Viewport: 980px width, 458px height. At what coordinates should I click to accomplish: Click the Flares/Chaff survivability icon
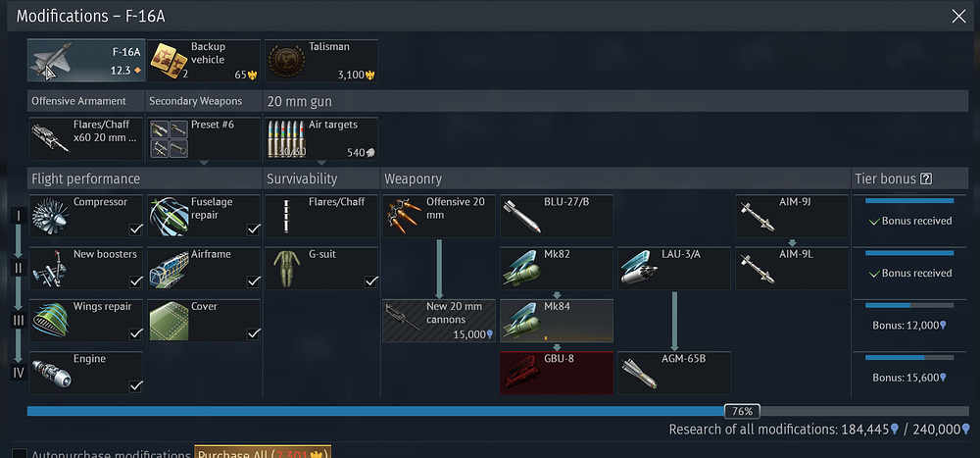tap(287, 216)
